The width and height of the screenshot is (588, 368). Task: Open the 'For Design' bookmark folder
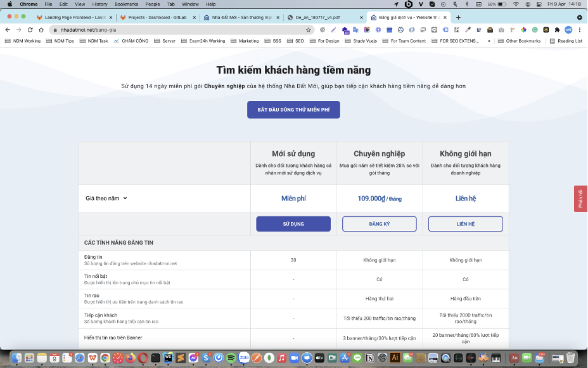(324, 41)
